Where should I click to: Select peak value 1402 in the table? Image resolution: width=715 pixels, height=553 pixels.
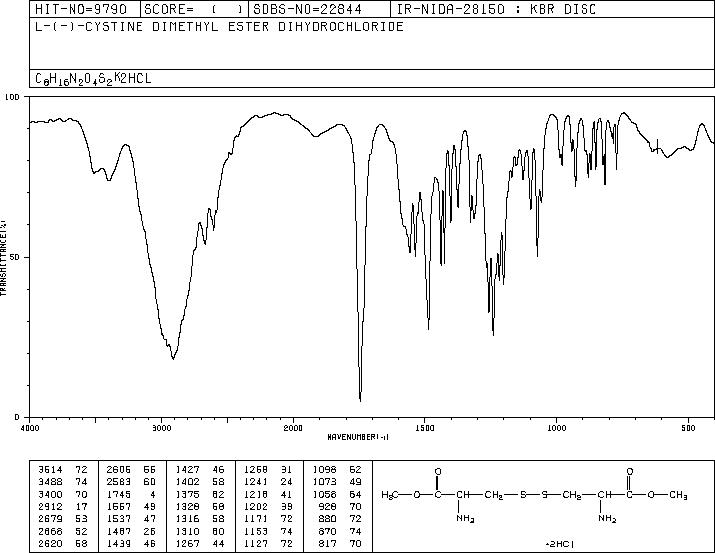coord(187,482)
